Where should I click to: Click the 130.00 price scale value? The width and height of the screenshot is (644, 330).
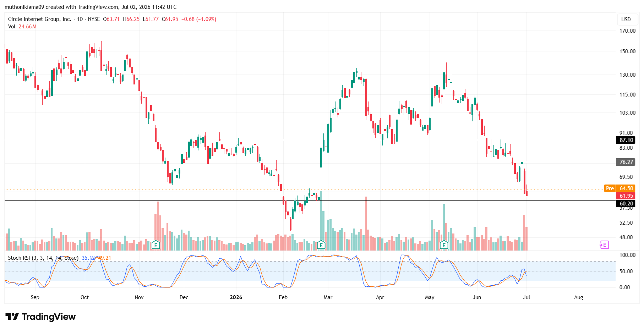tap(627, 75)
